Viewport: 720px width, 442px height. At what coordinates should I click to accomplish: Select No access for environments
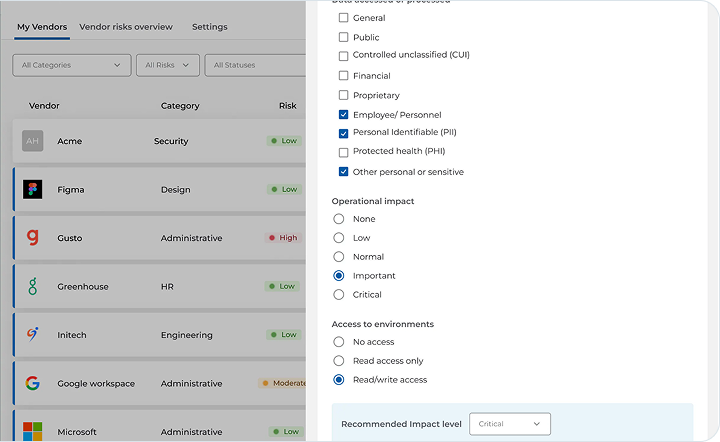[338, 342]
